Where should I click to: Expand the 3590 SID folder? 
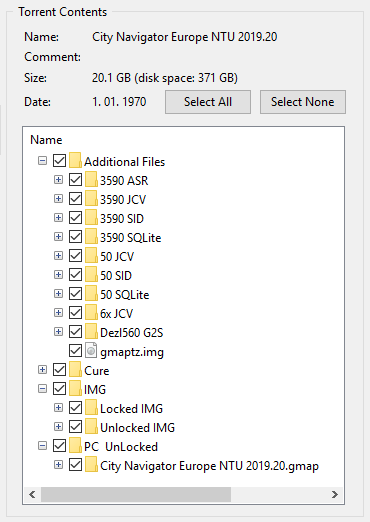click(x=58, y=218)
